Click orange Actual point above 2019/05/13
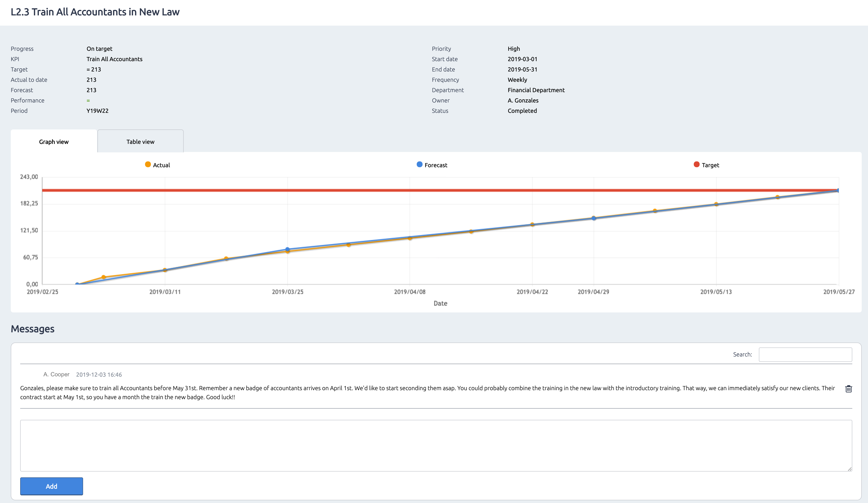The image size is (868, 503). click(716, 204)
